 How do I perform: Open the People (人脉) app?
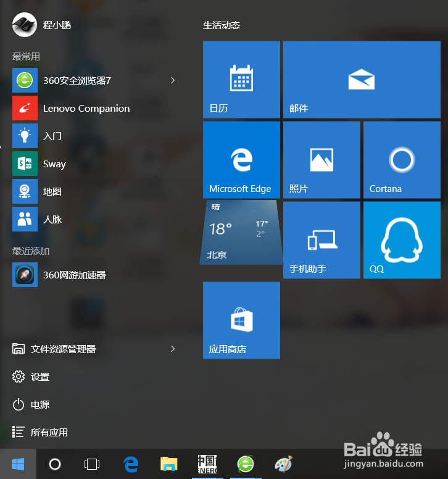click(94, 219)
